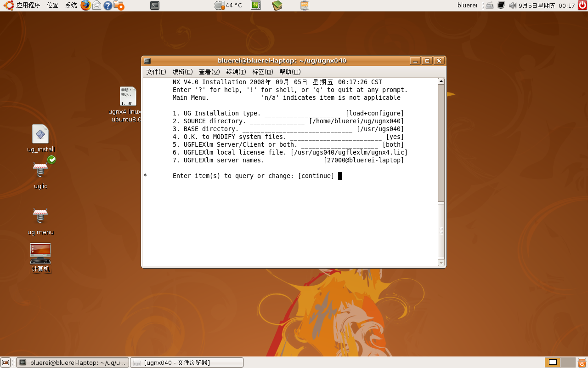Click the '6. UGFLEXlm local license file.' line
The width and height of the screenshot is (588, 368).
pyautogui.click(x=290, y=152)
